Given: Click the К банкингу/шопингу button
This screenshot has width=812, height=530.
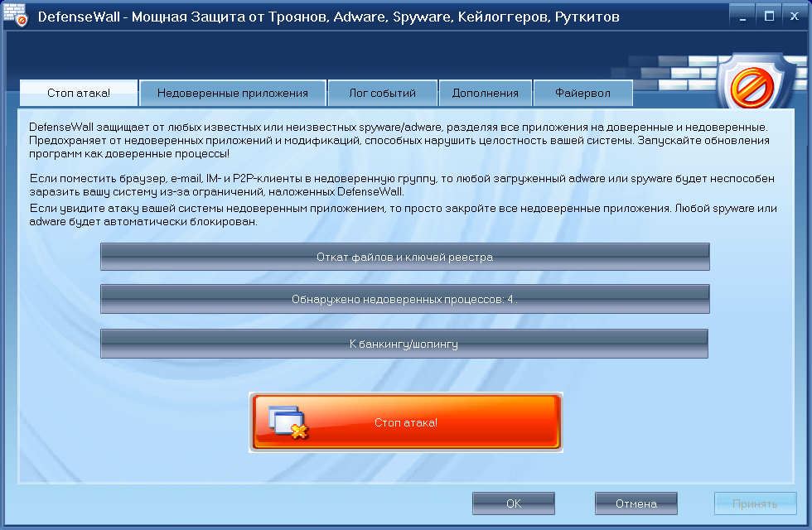Looking at the screenshot, I should click(x=404, y=344).
